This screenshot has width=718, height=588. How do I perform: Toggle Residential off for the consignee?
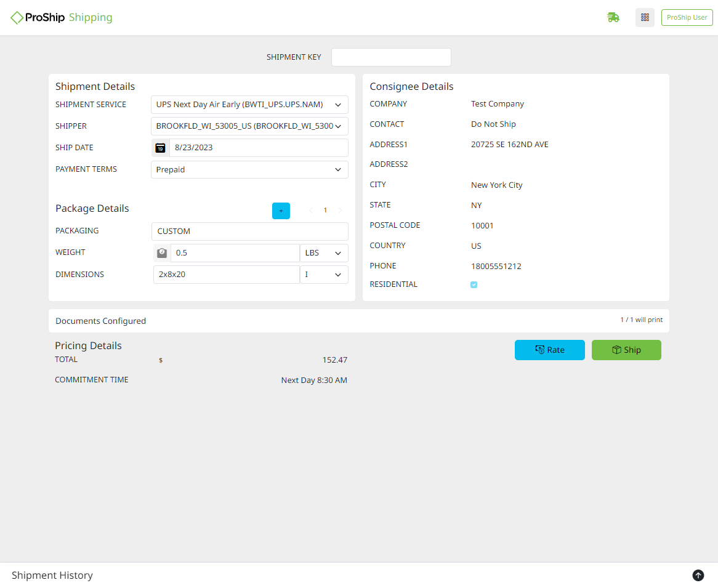(x=474, y=284)
